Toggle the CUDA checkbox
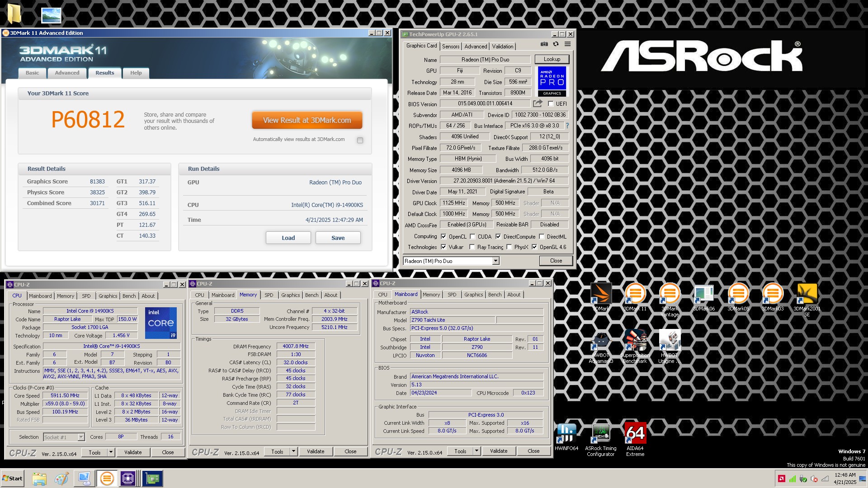This screenshot has height=488, width=868. pos(472,236)
